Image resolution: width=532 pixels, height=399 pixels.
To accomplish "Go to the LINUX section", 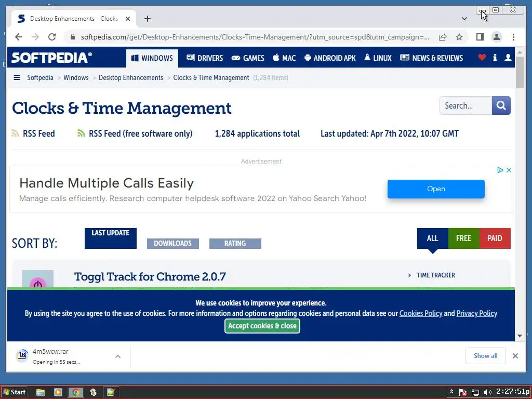I will coord(378,58).
